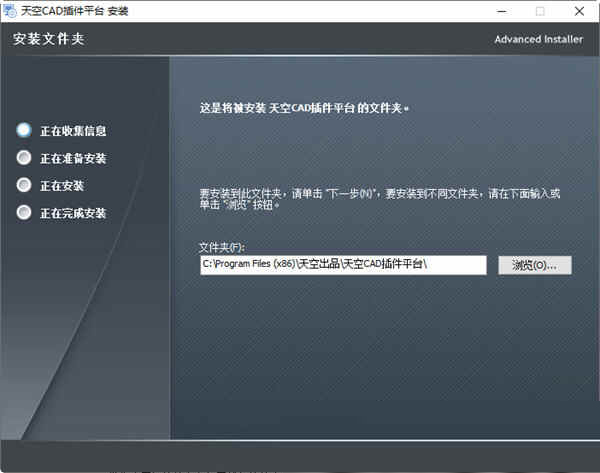The image size is (600, 473).
Task: Click the 正在收集信息 step text
Action: [73, 131]
